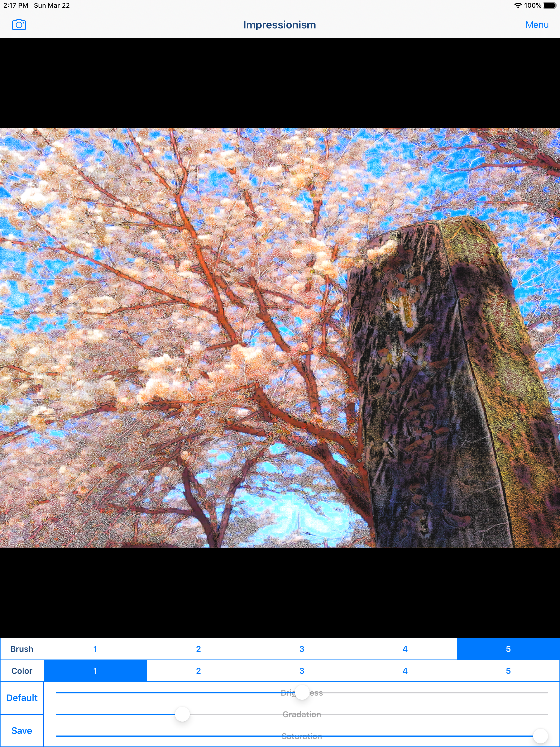This screenshot has width=560, height=747.
Task: Choose Color preset 2
Action: coord(199,671)
